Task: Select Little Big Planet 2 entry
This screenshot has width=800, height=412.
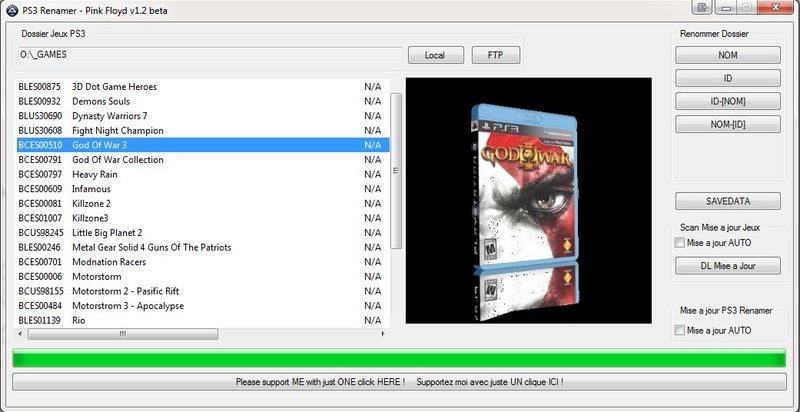Action: (203, 233)
